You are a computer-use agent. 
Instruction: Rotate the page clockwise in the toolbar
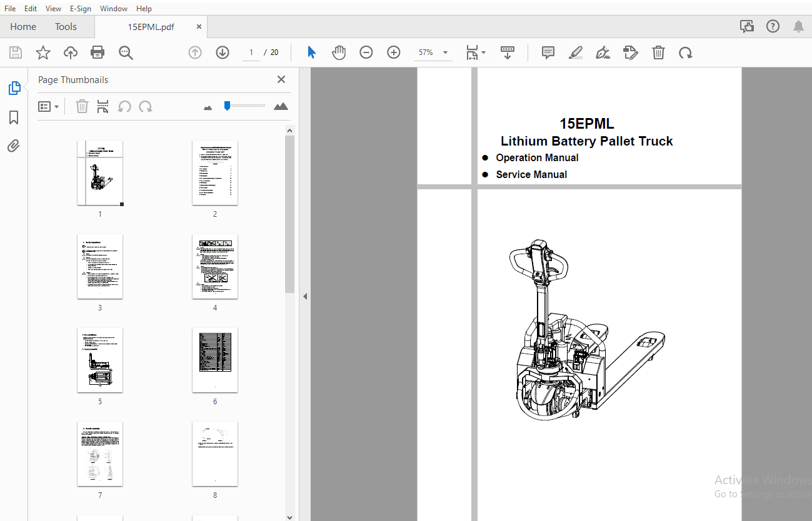pos(686,52)
